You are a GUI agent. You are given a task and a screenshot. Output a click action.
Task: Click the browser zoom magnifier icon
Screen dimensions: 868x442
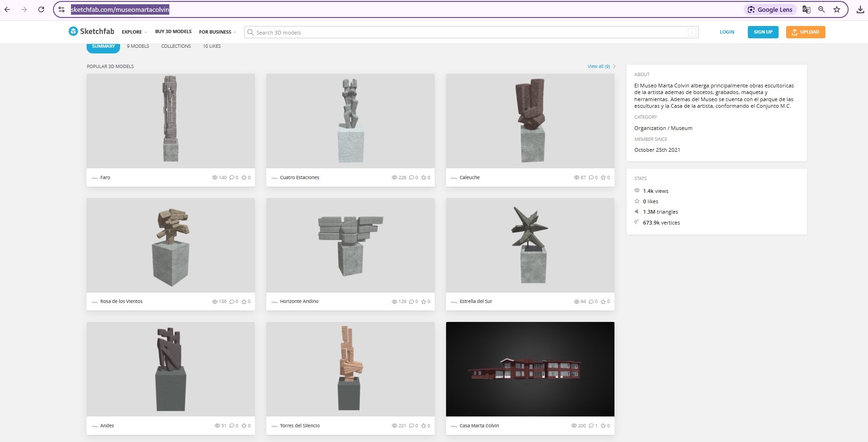(822, 9)
